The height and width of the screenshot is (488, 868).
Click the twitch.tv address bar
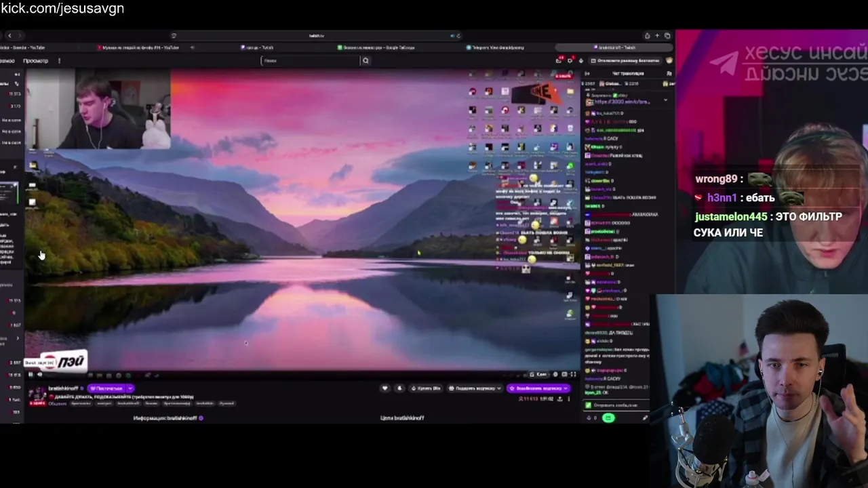316,36
